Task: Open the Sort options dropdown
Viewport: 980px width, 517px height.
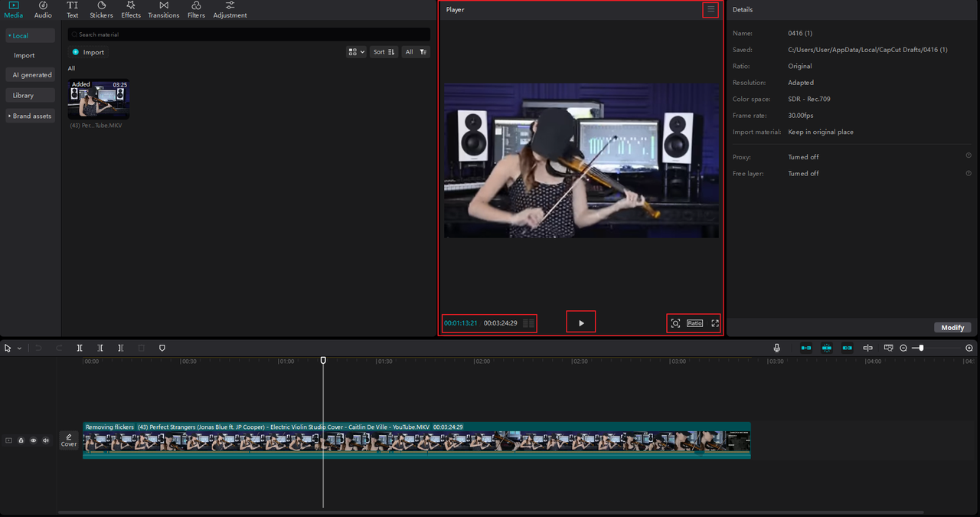Action: (x=384, y=52)
